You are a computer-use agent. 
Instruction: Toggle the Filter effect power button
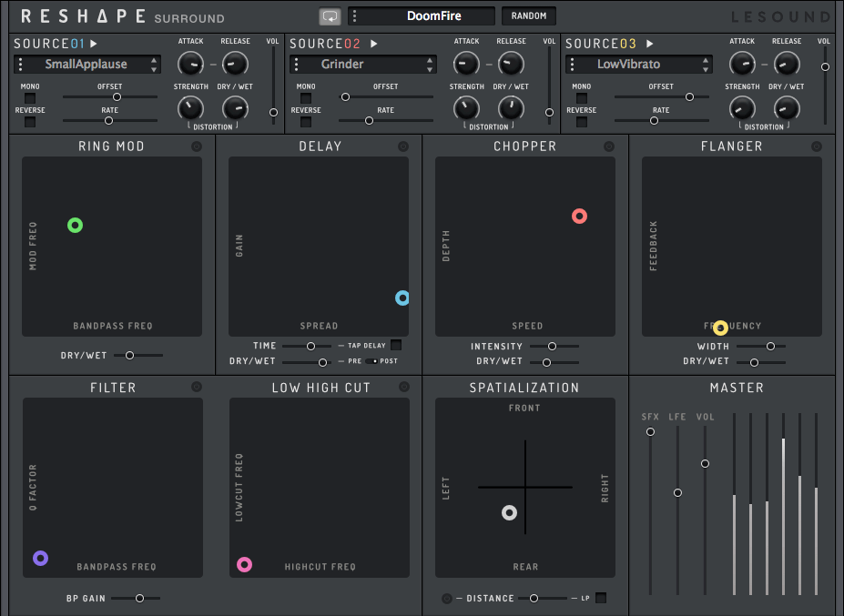[197, 388]
